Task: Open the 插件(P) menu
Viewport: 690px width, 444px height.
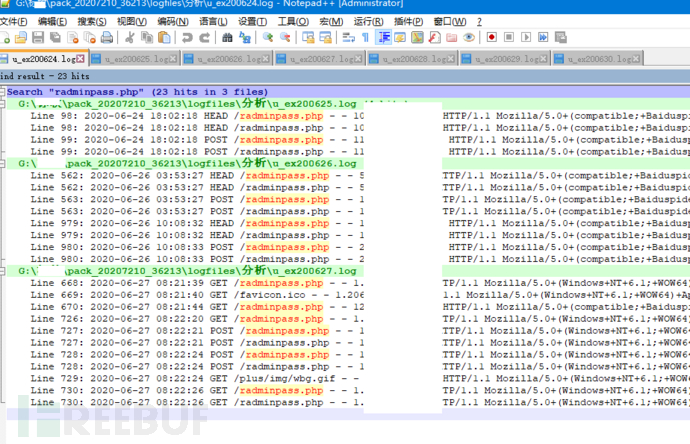Action: click(408, 22)
